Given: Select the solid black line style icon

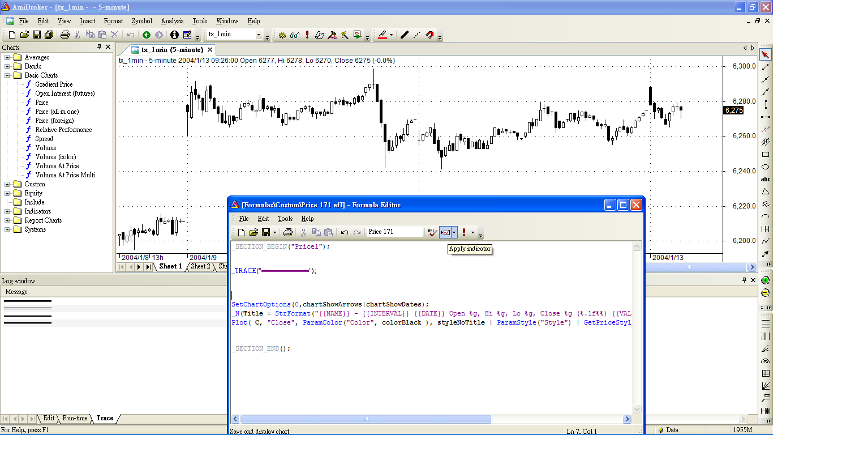Looking at the screenshot, I should click(405, 35).
